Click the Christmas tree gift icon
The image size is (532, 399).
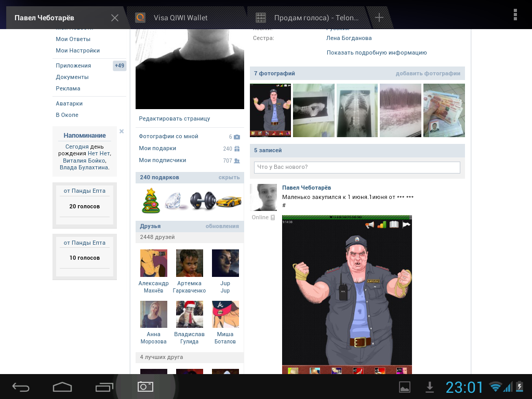click(151, 201)
